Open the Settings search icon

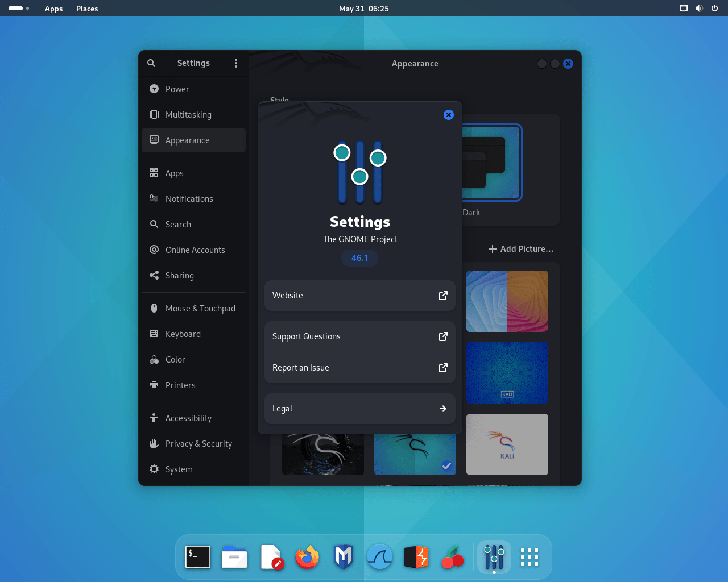point(151,63)
